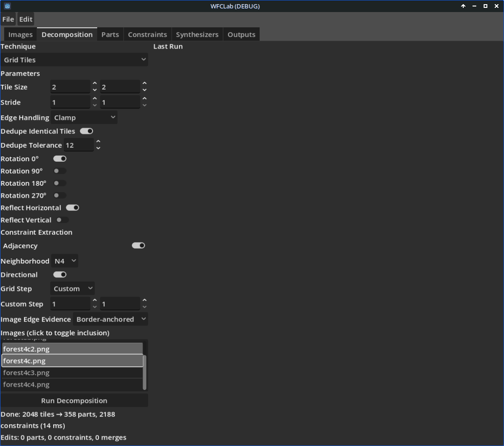Open Image Edge Evidence Border-anchored dropdown

click(111, 319)
